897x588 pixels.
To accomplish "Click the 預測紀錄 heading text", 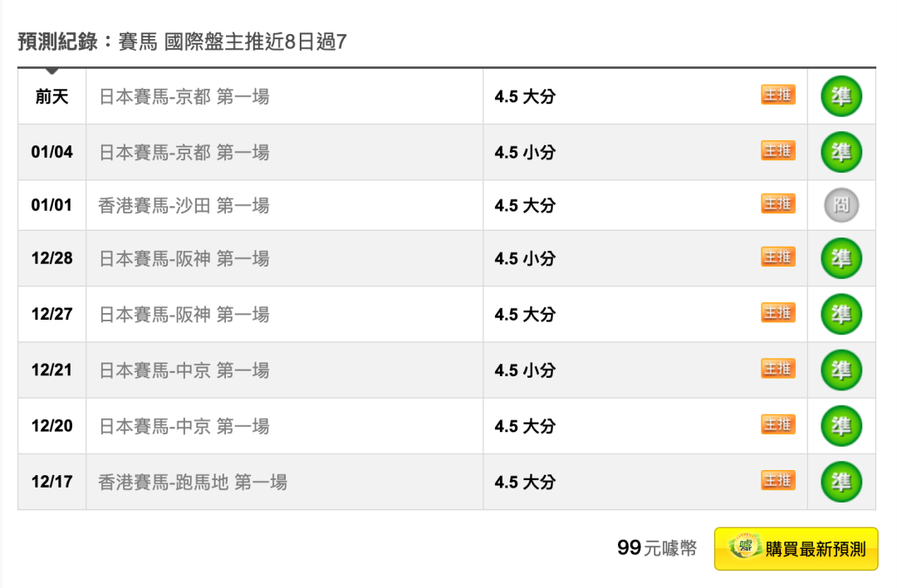I will 57,42.
